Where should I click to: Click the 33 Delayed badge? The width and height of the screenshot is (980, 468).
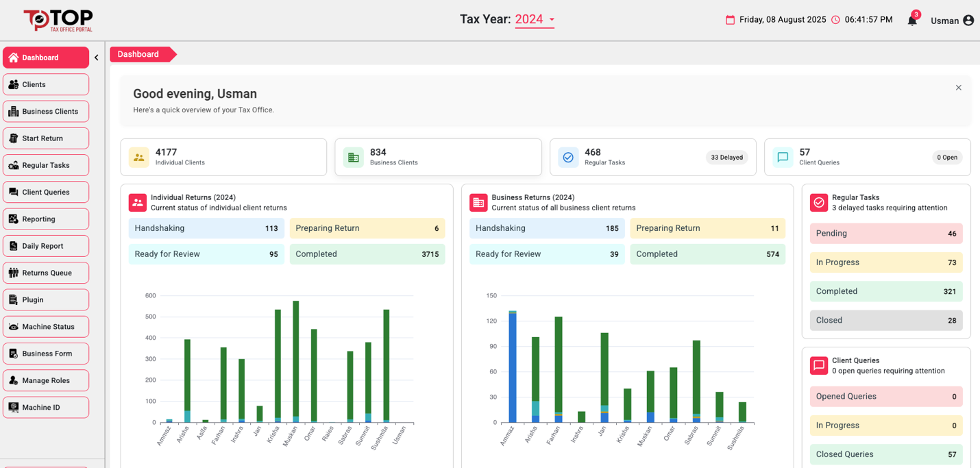(x=726, y=158)
